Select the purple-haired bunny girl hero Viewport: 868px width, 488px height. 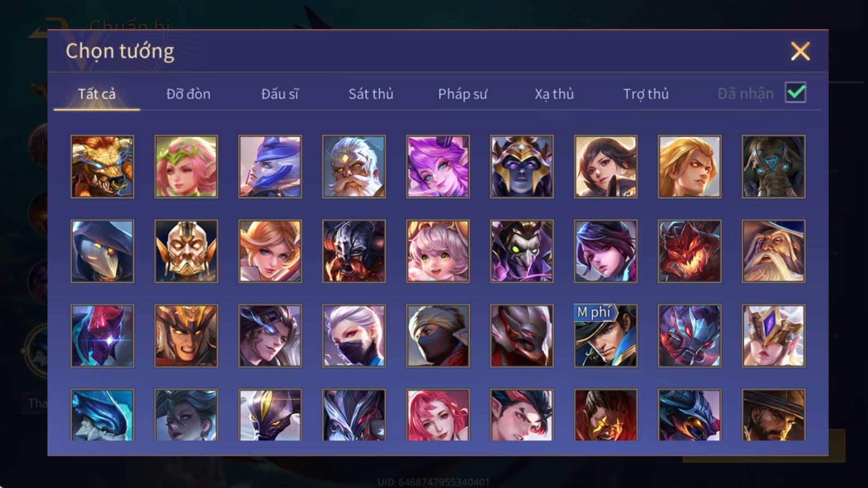[x=438, y=166]
